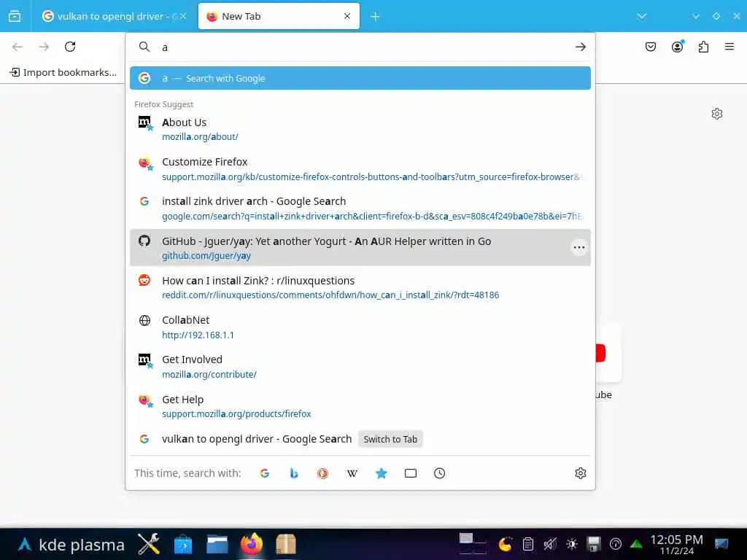Close the New Tab tab
747x560 pixels.
347,16
